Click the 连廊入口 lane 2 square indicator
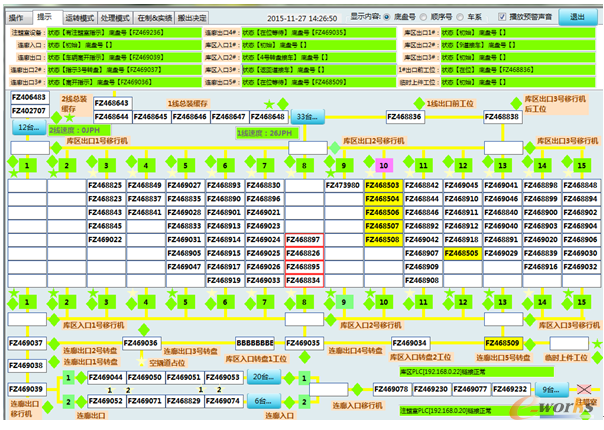The image size is (604, 430). (304, 402)
